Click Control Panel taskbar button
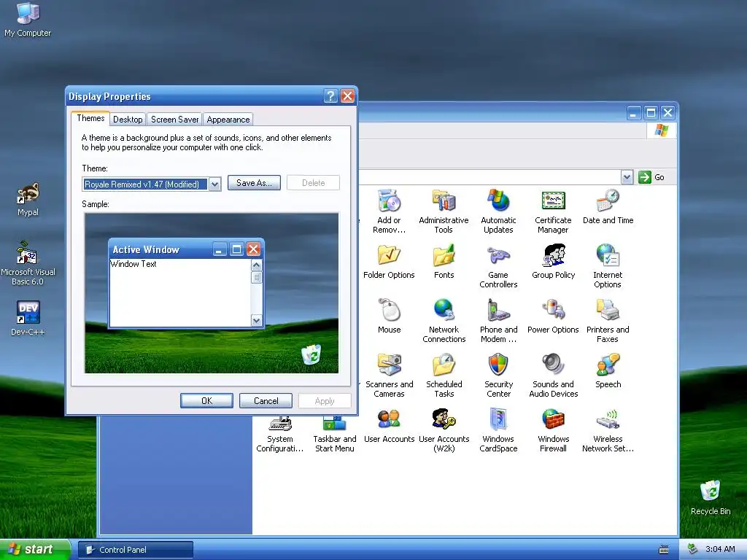This screenshot has height=560, width=747. click(x=136, y=550)
